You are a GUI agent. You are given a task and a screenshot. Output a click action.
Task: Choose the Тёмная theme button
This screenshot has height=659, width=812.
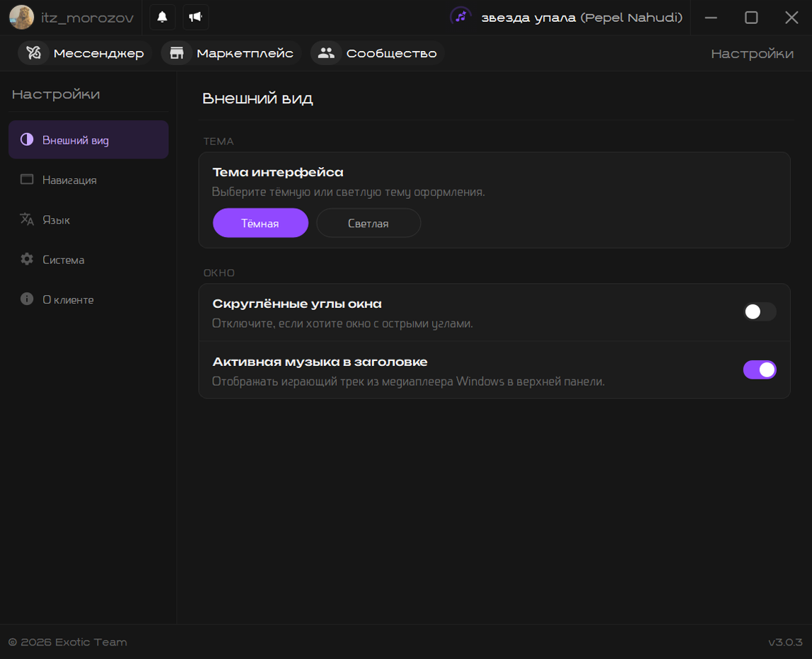point(260,223)
